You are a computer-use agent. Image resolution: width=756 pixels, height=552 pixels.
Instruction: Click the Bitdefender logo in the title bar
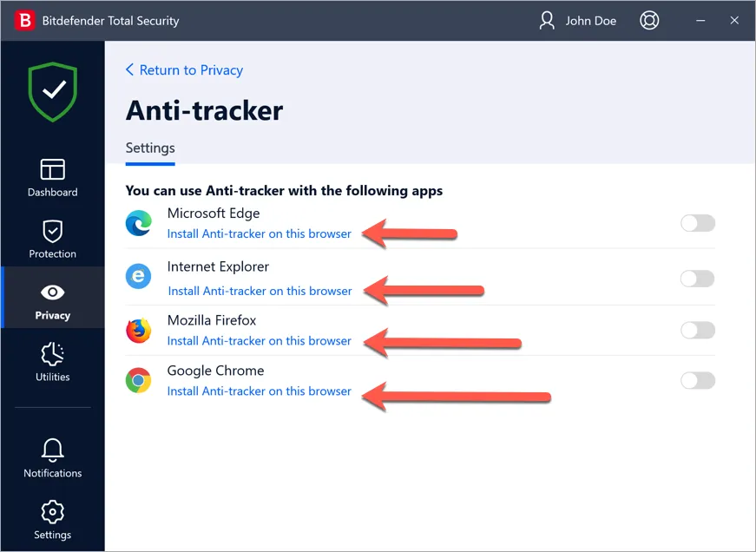[24, 19]
